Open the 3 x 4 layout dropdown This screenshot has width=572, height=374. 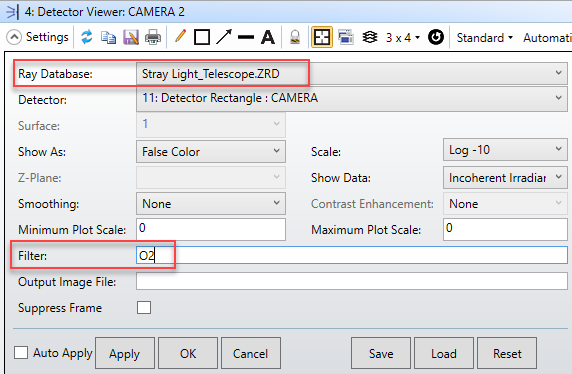403,38
